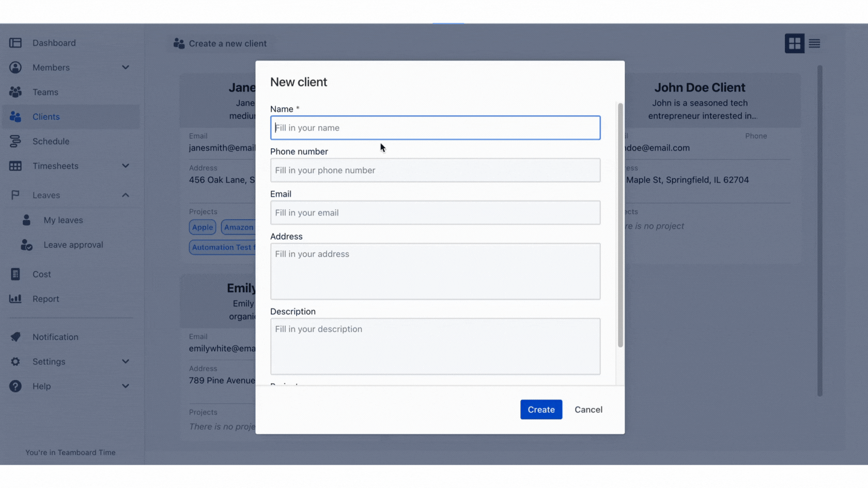Screen dimensions: 868x488
Task: Click the Timesheets table icon
Action: pyautogui.click(x=16, y=166)
